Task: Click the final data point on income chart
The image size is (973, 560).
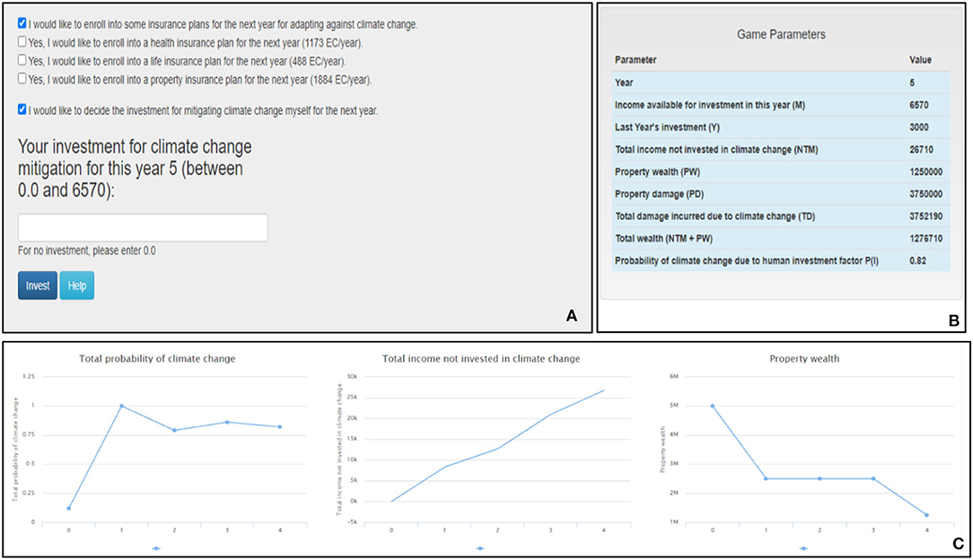Action: click(x=602, y=389)
